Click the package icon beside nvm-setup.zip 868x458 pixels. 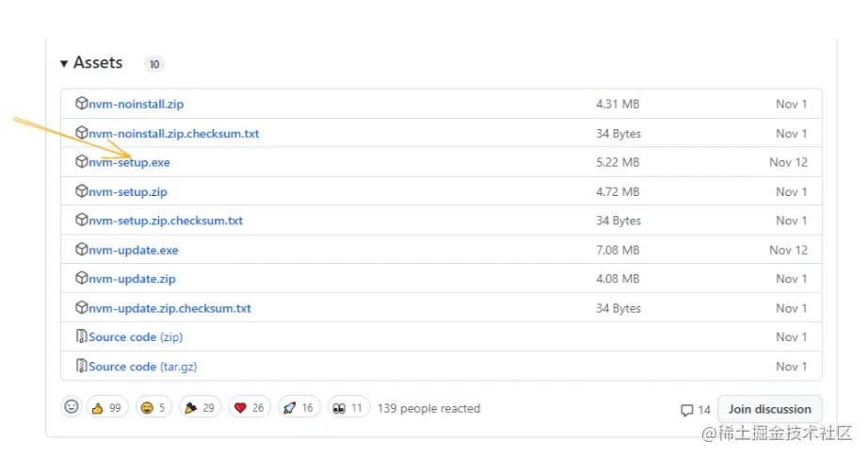[x=81, y=190]
